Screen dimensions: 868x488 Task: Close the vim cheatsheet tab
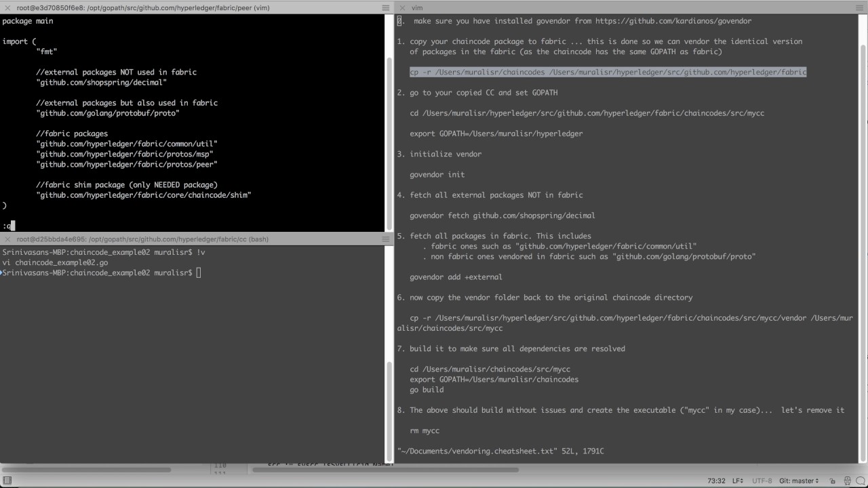coord(401,7)
